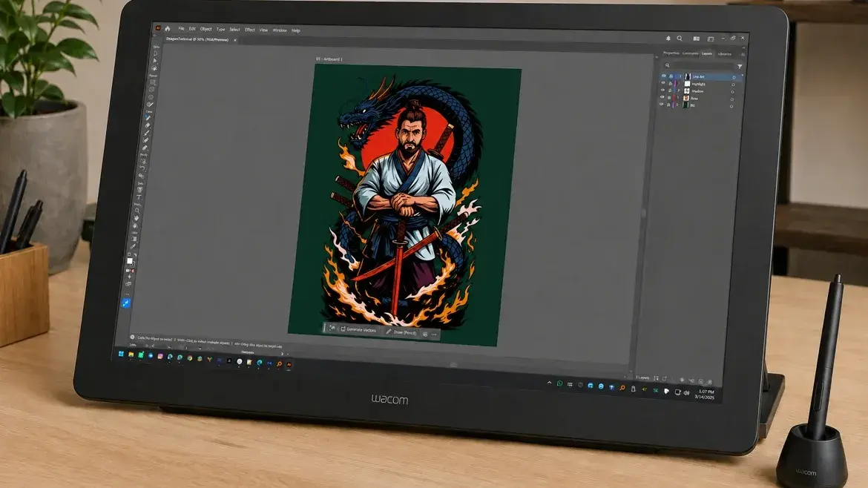Filter layers with the funnel icon
Viewport: 868px width, 488px height.
point(740,67)
